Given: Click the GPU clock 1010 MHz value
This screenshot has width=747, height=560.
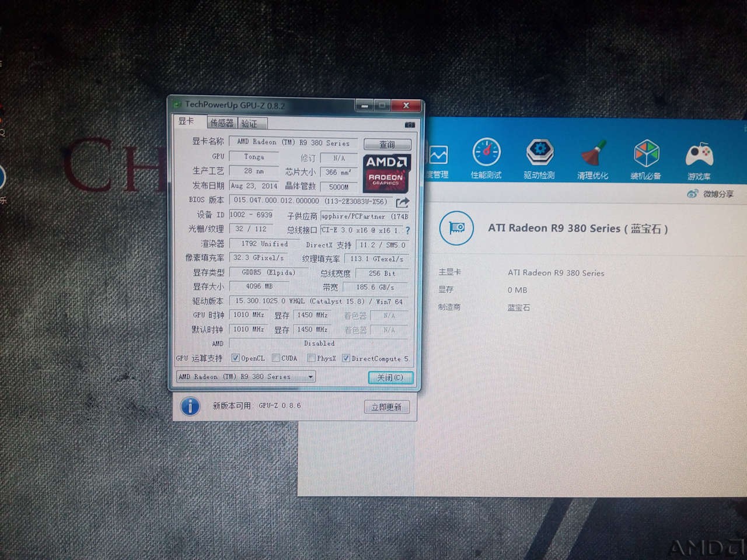Looking at the screenshot, I should (249, 314).
